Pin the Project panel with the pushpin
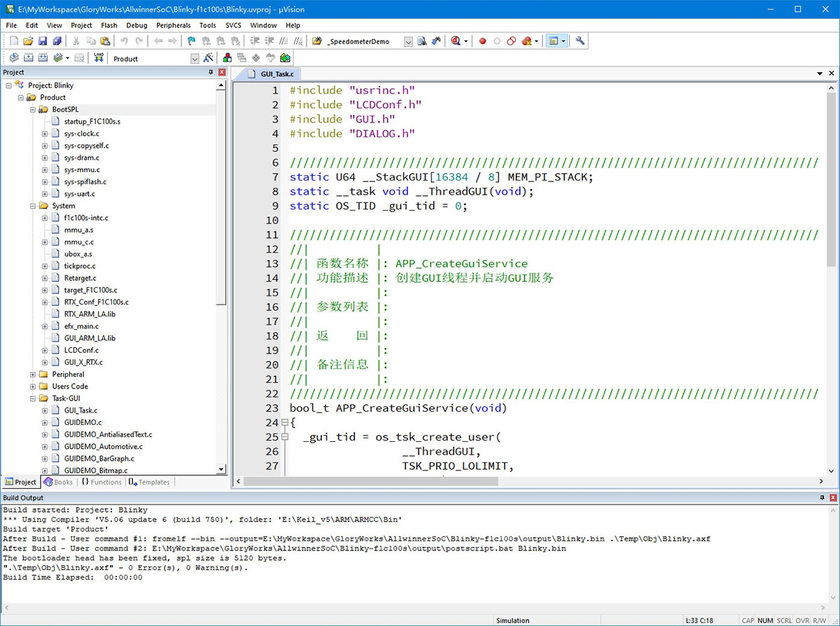 [211, 72]
